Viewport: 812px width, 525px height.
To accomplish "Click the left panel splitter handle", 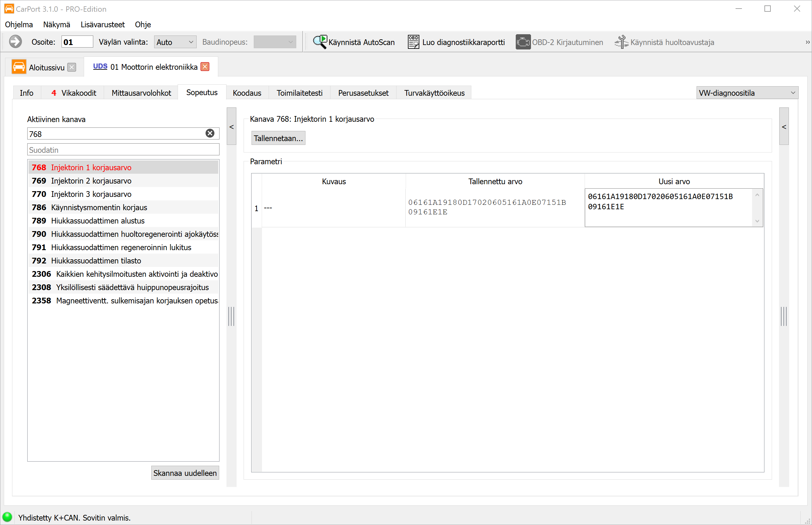I will coord(231,316).
